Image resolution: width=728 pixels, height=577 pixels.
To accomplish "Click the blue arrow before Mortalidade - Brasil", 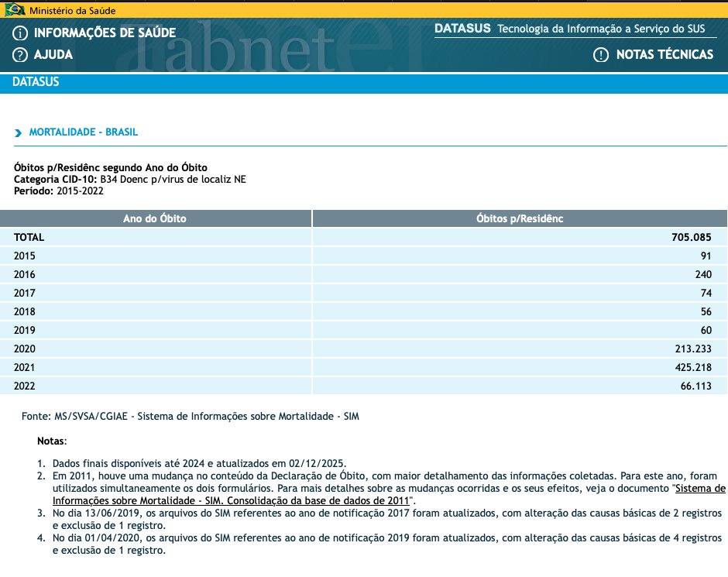I will (18, 132).
